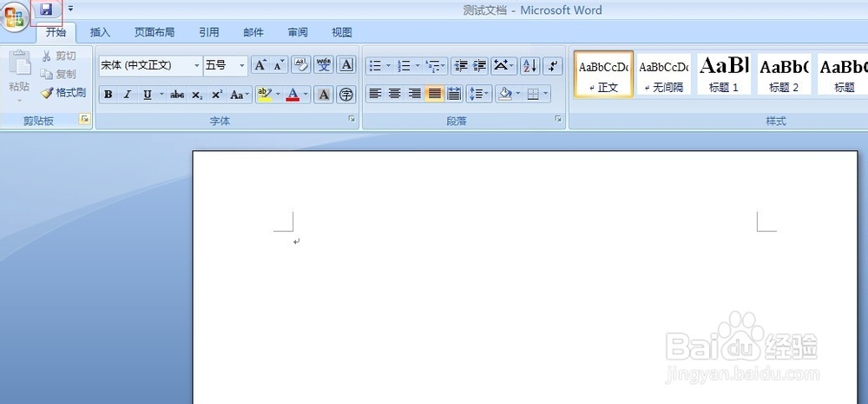Image resolution: width=868 pixels, height=404 pixels.
Task: Open Asian layout button
Action: [503, 67]
